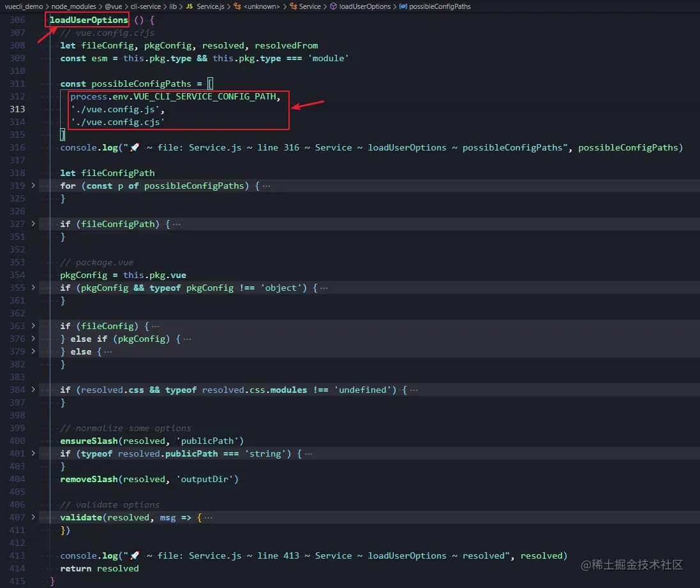Click the // package.vue comment
700x588 pixels.
97,262
